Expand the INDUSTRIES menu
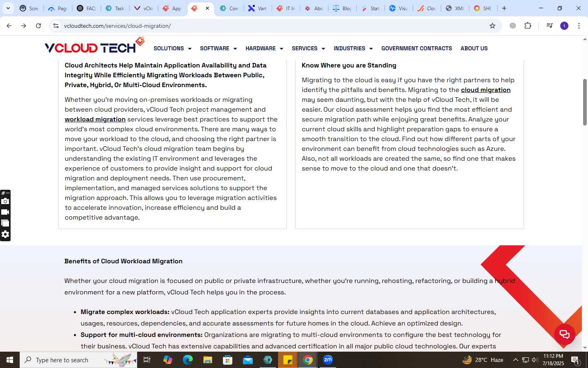This screenshot has height=368, width=588. coord(353,48)
